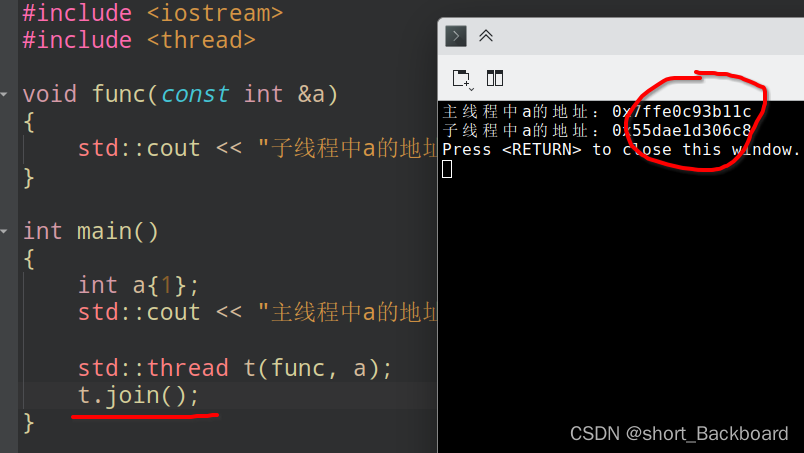Click the terminal prompt icon button
Screen dimensions: 804x453
[x=455, y=36]
